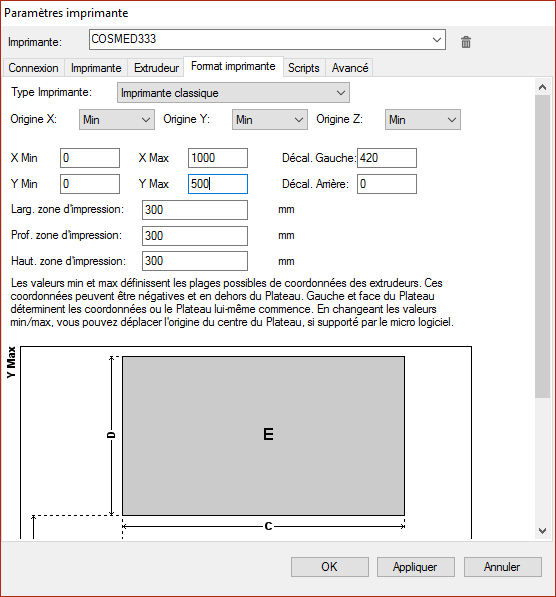Click the Décal. Gauche input field
This screenshot has height=597, width=556.
click(x=387, y=158)
